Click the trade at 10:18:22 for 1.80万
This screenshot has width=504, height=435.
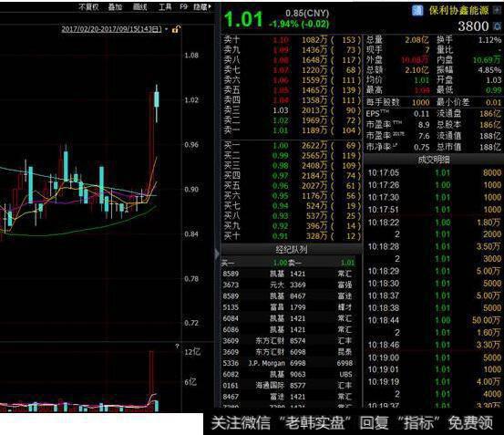coord(434,223)
